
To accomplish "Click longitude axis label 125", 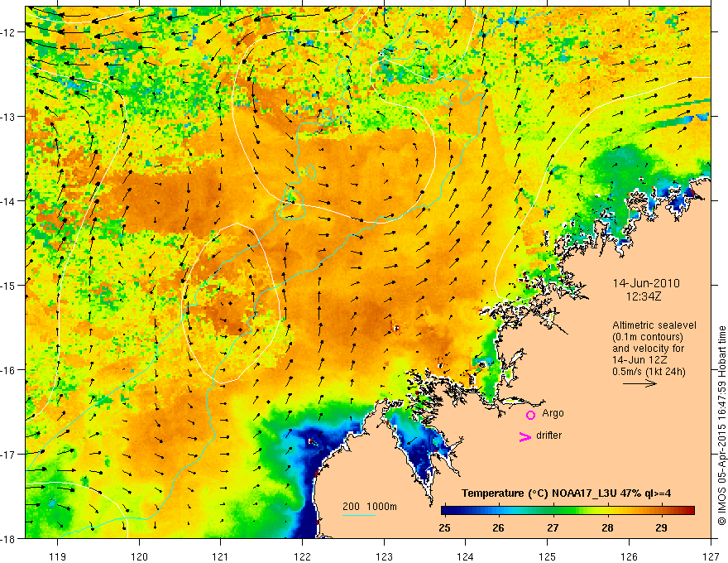I will 548,556.
